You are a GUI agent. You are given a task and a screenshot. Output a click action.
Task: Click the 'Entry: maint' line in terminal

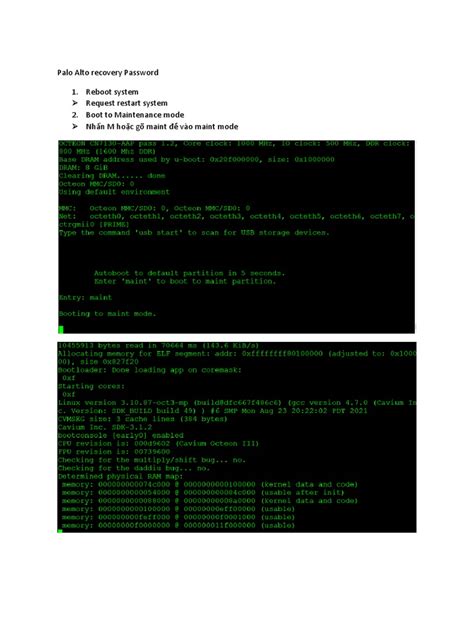click(85, 297)
